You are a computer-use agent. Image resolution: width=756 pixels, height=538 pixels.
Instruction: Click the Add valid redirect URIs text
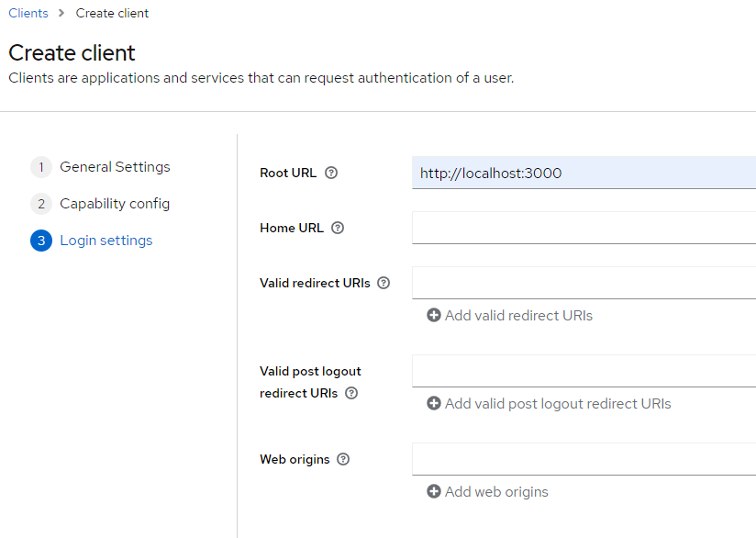(518, 316)
